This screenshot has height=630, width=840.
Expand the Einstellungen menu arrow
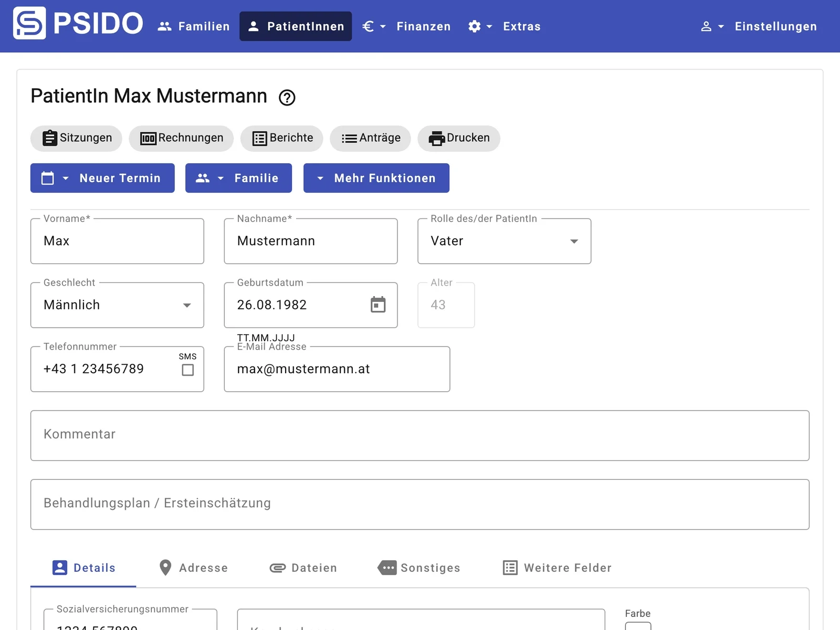pyautogui.click(x=721, y=27)
